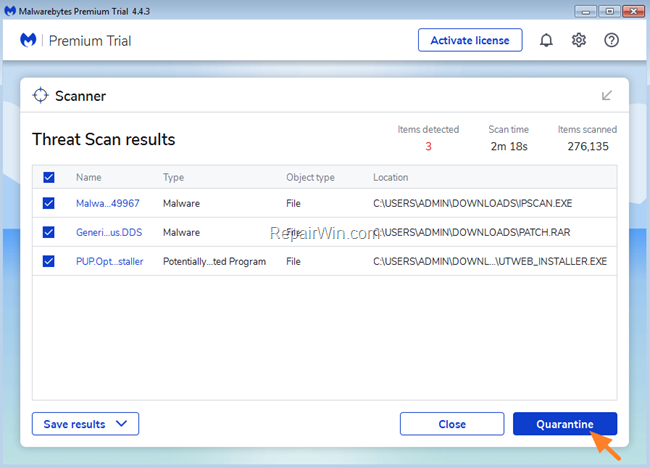Minimize the Malwarebytes window
This screenshot has height=468, width=650.
585,11
